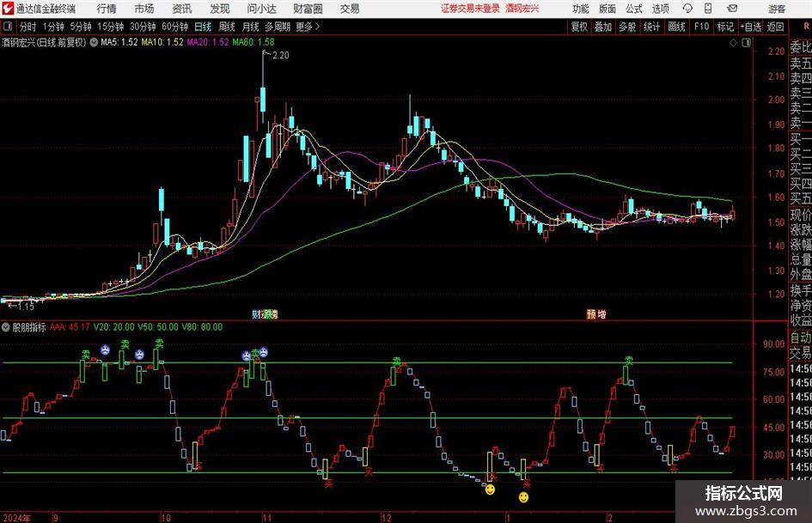812x523 pixels.
Task: Click the purple MA20: 1.52 label
Action: coord(208,42)
